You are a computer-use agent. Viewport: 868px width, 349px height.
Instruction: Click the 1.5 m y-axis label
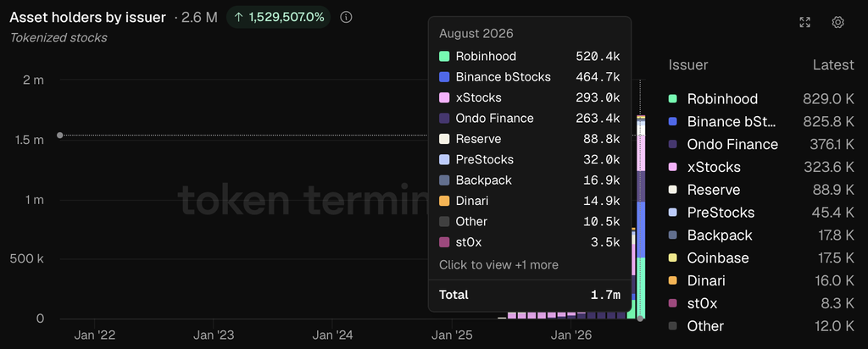(28, 140)
